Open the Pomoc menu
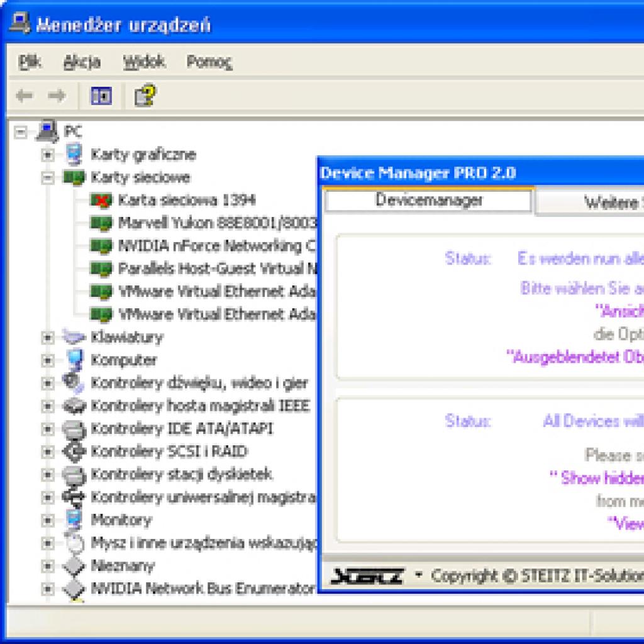Viewport: 644px width, 644px height. [x=209, y=62]
